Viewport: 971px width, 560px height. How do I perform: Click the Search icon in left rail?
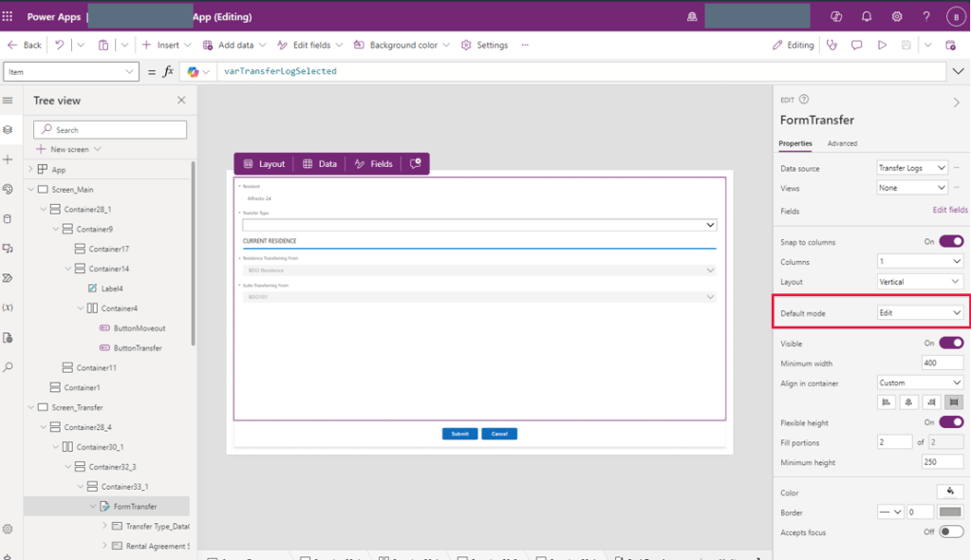[x=9, y=367]
